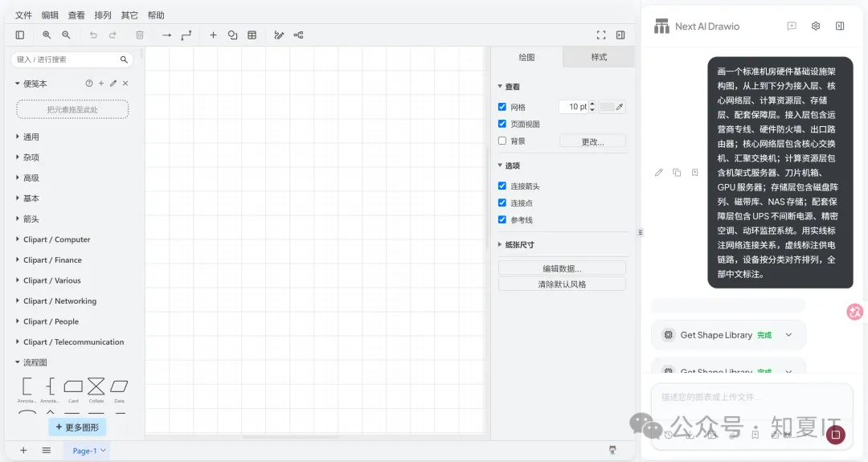Undo the last action

[x=93, y=35]
